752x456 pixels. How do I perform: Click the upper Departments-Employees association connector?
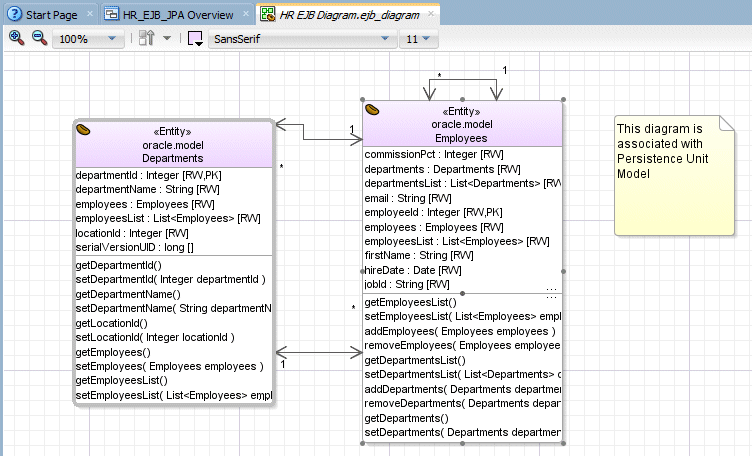tap(304, 133)
